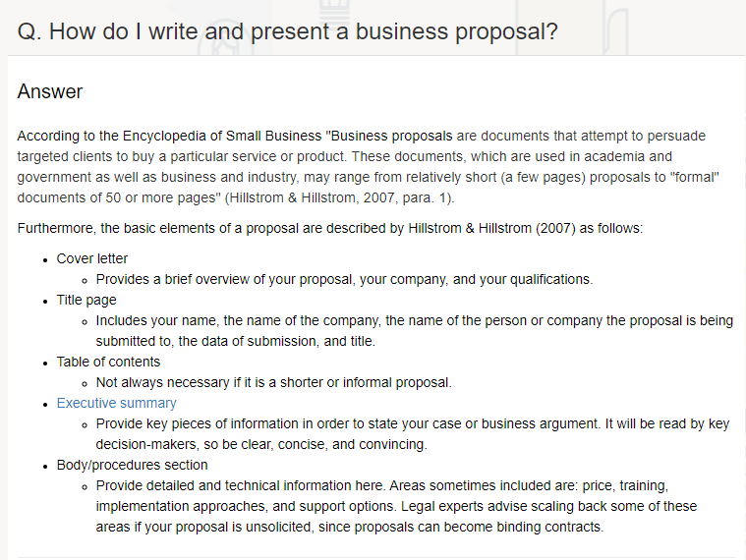Select the 'Provide detailed and technical information' line

point(382,486)
